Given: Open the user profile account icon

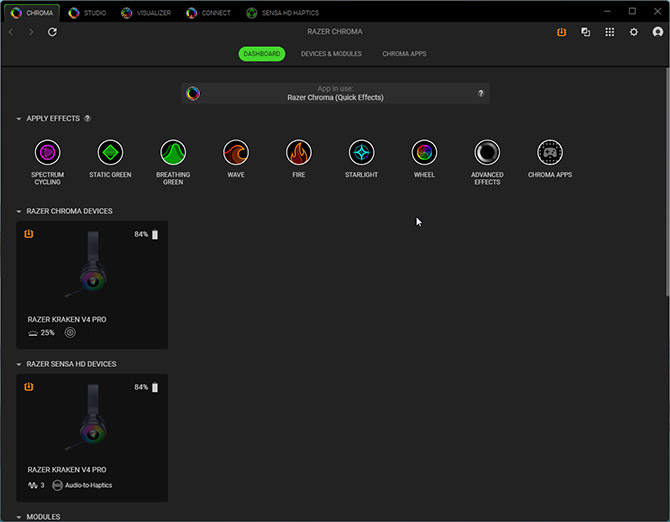Looking at the screenshot, I should tap(658, 32).
